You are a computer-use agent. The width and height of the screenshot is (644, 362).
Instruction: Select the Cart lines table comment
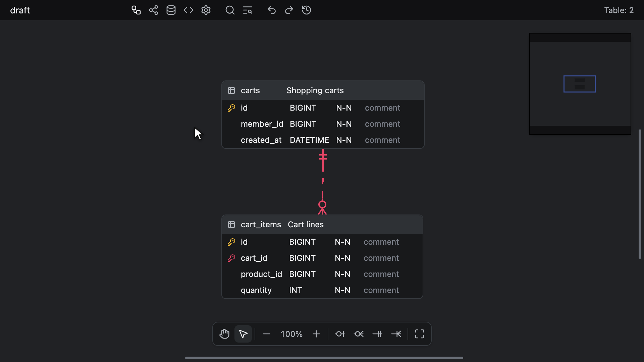(306, 225)
